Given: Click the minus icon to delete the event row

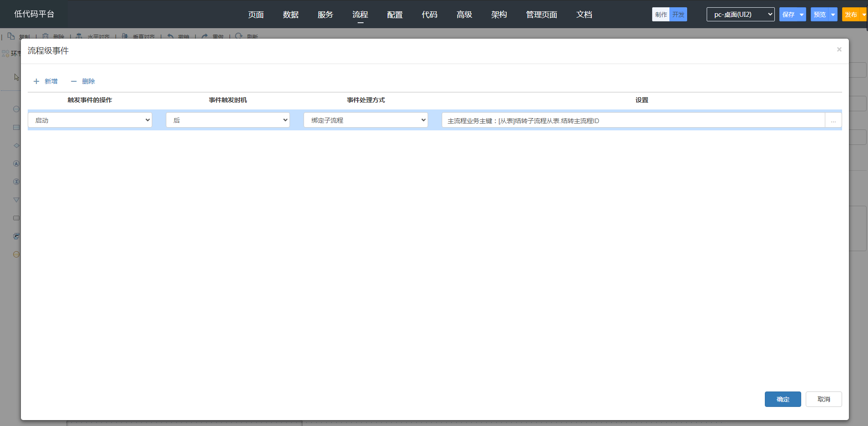Looking at the screenshot, I should click(x=74, y=81).
